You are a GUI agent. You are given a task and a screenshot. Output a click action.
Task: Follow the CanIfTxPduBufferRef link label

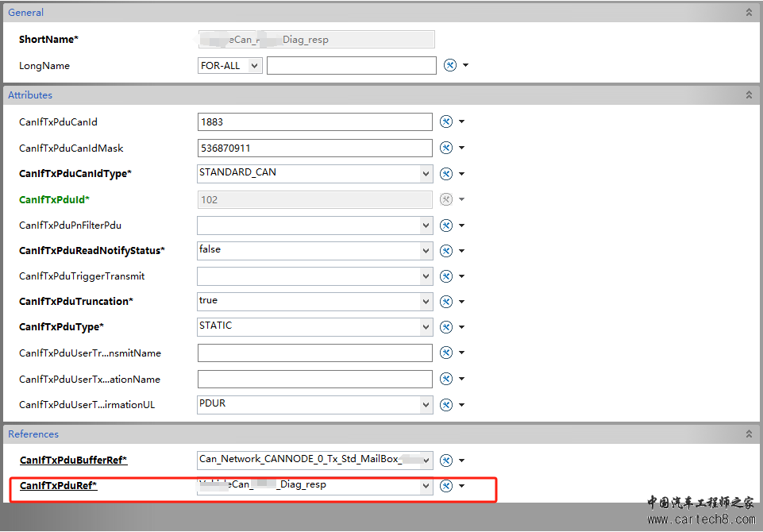(x=74, y=460)
